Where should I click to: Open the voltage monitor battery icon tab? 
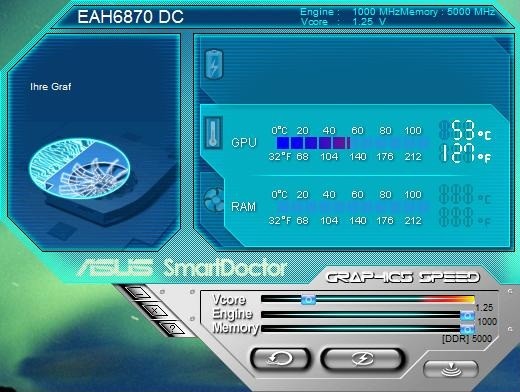(214, 64)
